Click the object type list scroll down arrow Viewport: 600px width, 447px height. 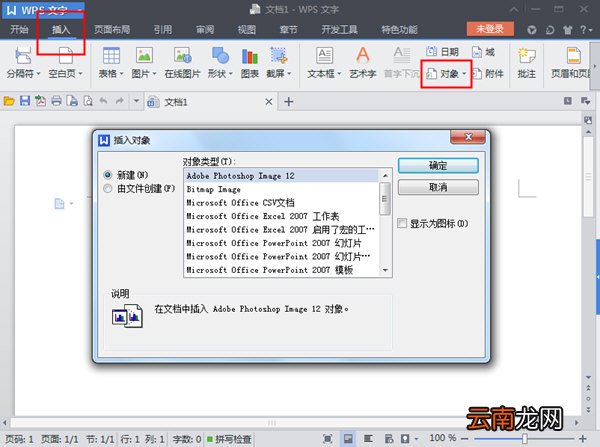385,270
